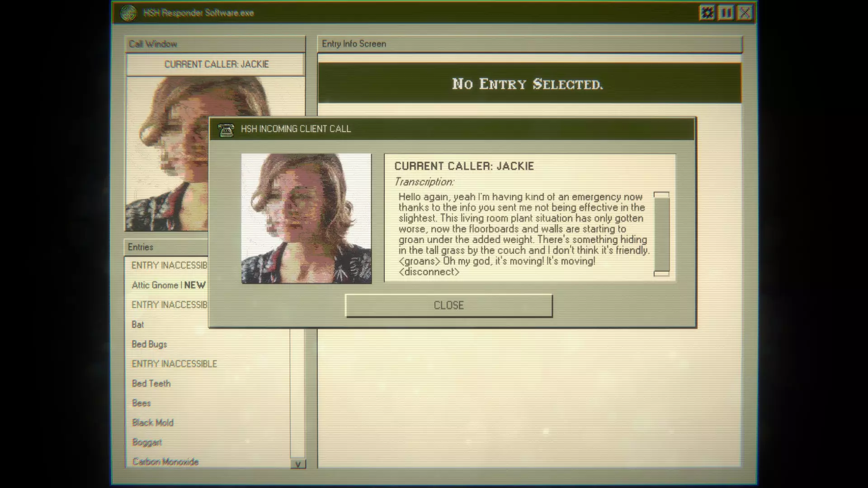Click Jackie's caller portrait in the dialog

307,219
